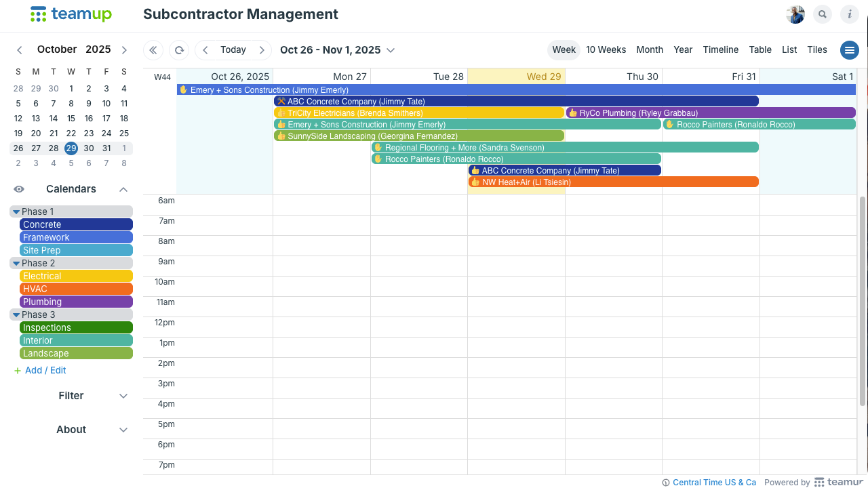
Task: Open the NW Heat+Air event
Action: tap(613, 182)
